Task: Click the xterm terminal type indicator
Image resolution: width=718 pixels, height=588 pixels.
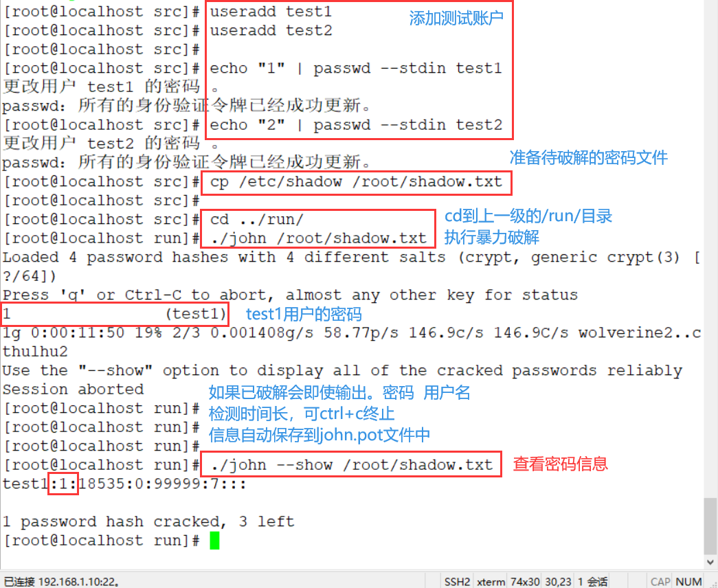Action: pos(491,582)
